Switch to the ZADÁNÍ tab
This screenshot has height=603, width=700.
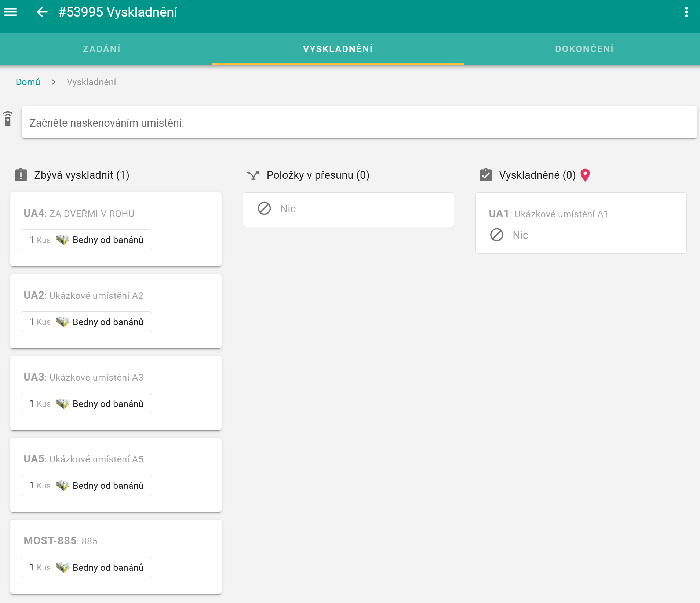(x=102, y=49)
